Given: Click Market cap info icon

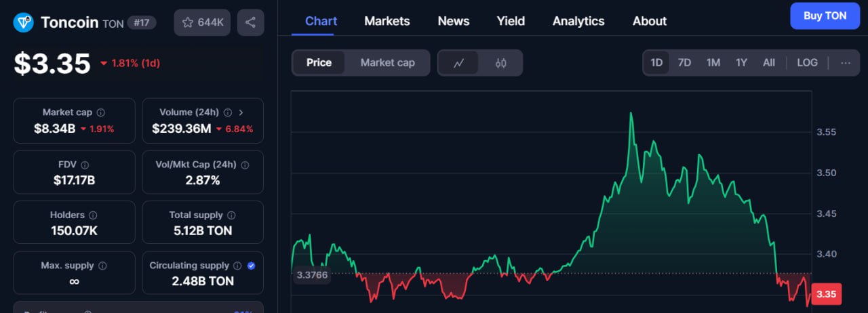Looking at the screenshot, I should pos(100,112).
